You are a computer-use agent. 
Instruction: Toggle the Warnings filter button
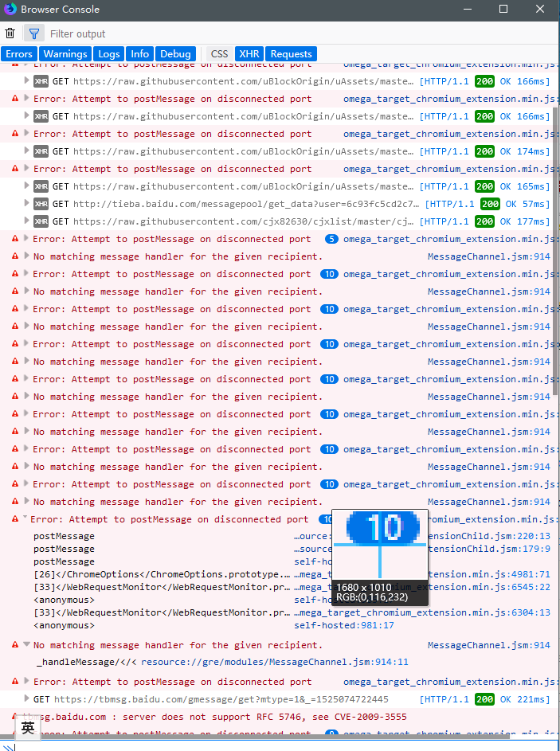(x=65, y=53)
